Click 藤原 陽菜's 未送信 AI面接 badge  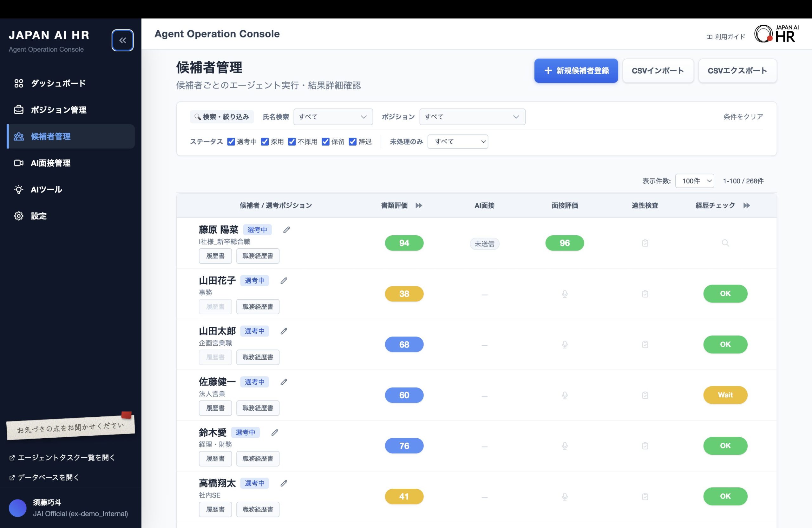click(484, 244)
